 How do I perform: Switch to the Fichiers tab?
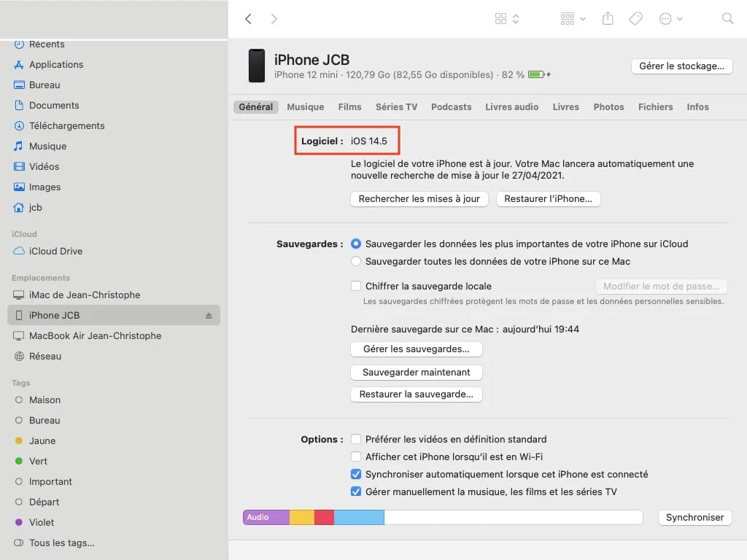click(x=656, y=107)
